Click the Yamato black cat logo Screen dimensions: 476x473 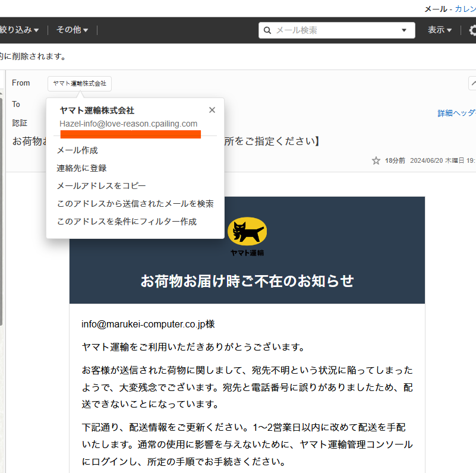(247, 232)
